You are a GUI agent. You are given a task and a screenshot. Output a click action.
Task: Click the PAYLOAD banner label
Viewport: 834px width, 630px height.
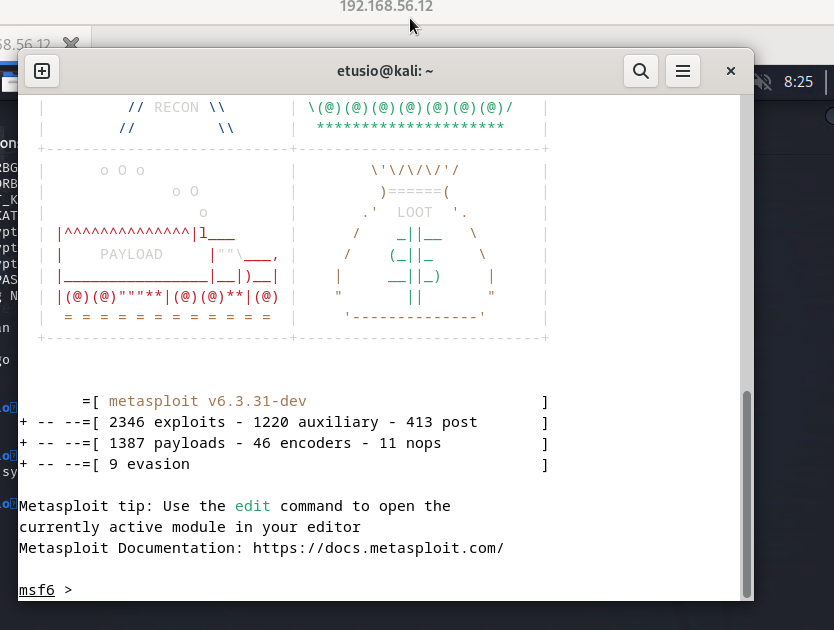[131, 254]
